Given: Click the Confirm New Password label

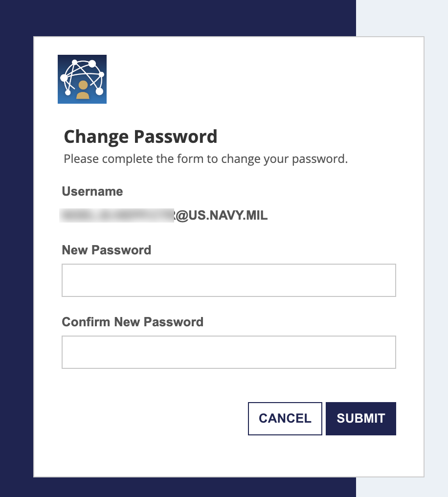Looking at the screenshot, I should pyautogui.click(x=132, y=322).
